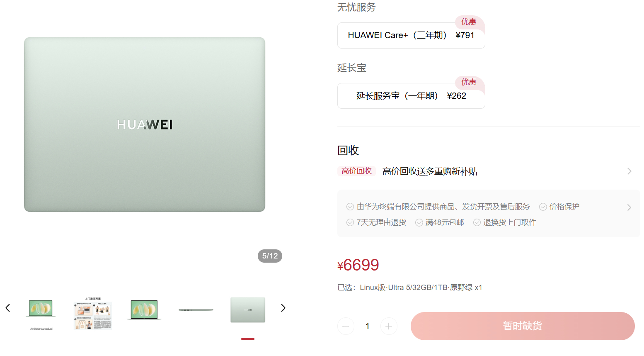This screenshot has height=356, width=644.
Task: Click the next thumbnail arrow
Action: click(x=283, y=308)
